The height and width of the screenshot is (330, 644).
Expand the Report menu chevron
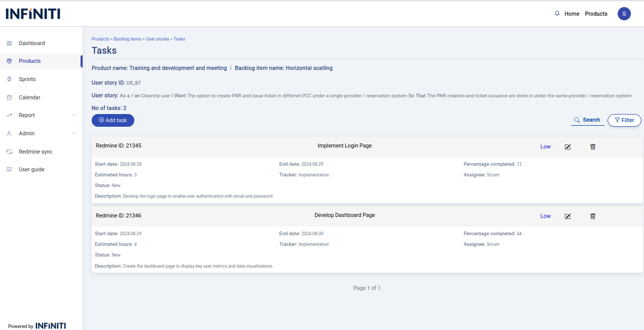pos(74,116)
